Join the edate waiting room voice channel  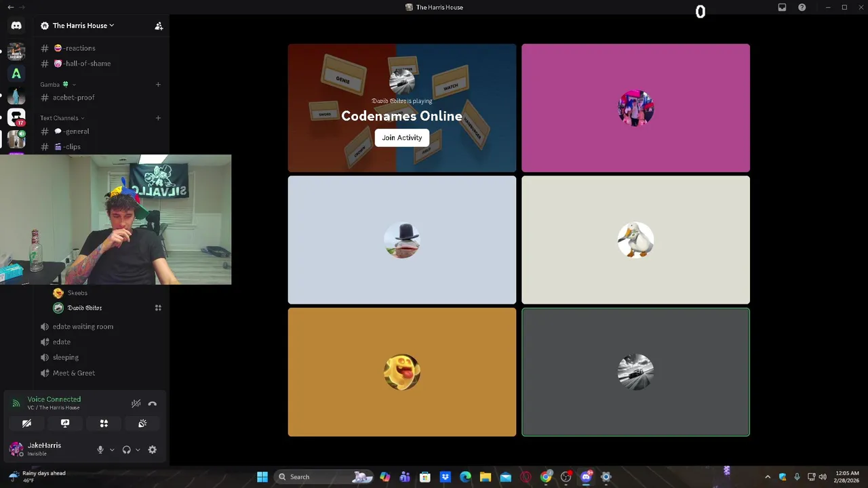[101, 327]
